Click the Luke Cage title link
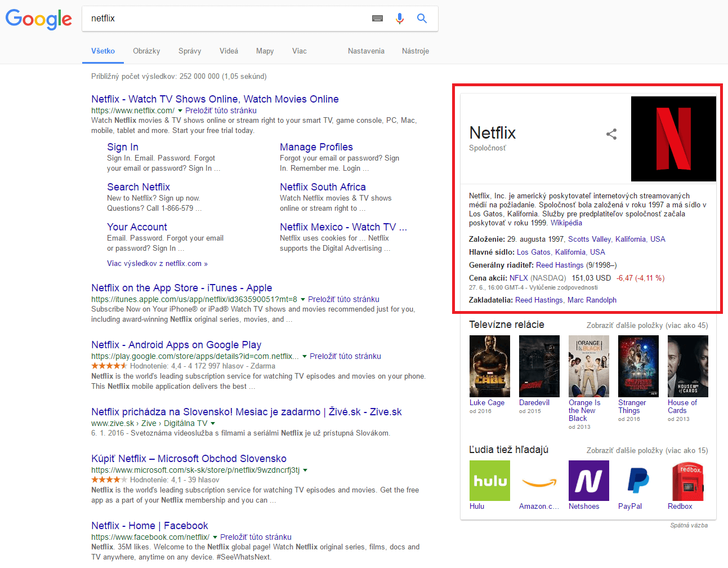 click(x=487, y=402)
